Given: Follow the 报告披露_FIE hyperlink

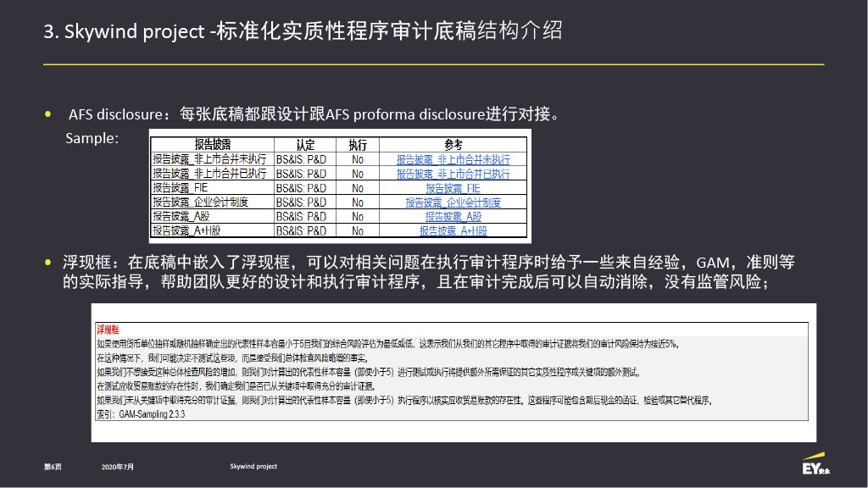Looking at the screenshot, I should click(x=453, y=188).
